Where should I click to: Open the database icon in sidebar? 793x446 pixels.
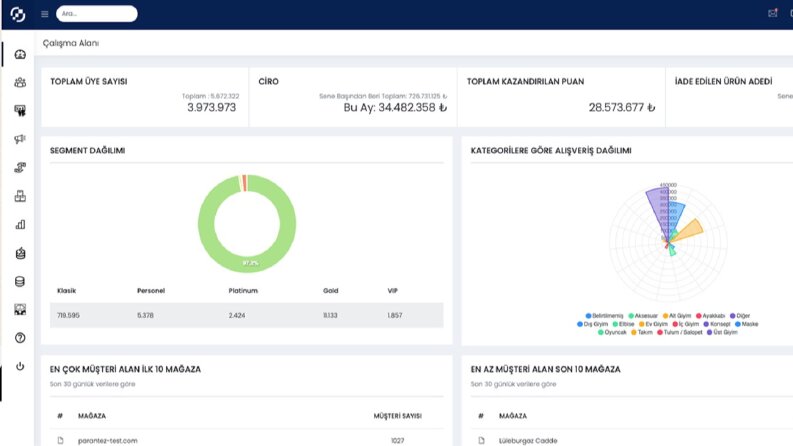coord(20,282)
